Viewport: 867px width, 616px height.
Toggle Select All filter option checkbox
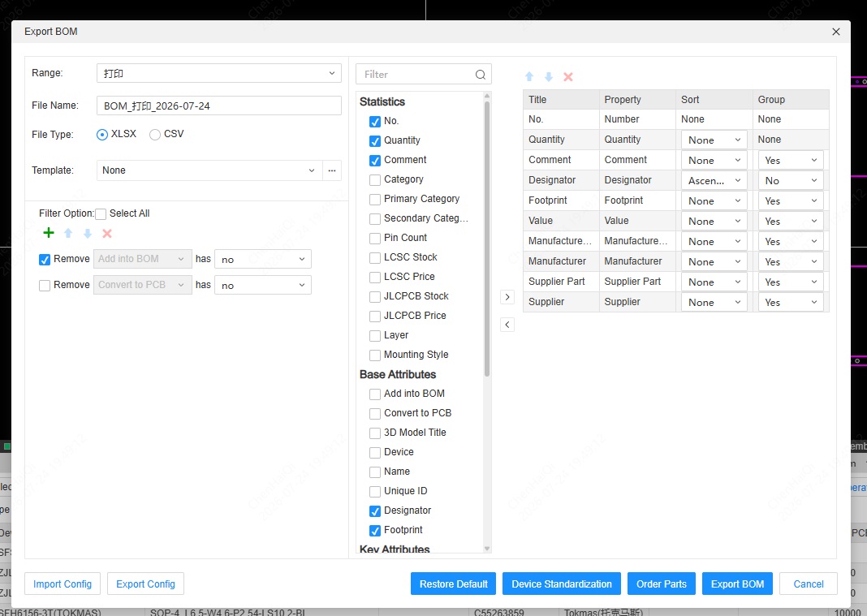[x=101, y=214]
